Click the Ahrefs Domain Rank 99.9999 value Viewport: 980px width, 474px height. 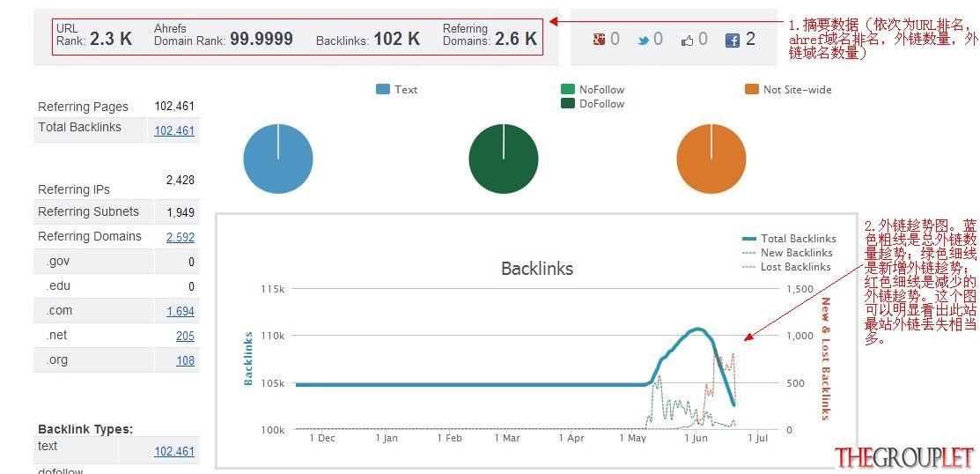262,38
